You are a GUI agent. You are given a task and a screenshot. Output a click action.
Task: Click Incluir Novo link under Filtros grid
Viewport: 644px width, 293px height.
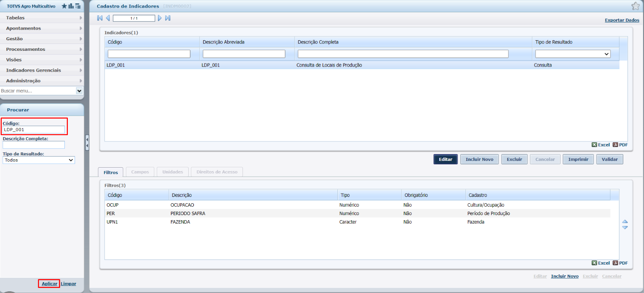[x=565, y=276]
